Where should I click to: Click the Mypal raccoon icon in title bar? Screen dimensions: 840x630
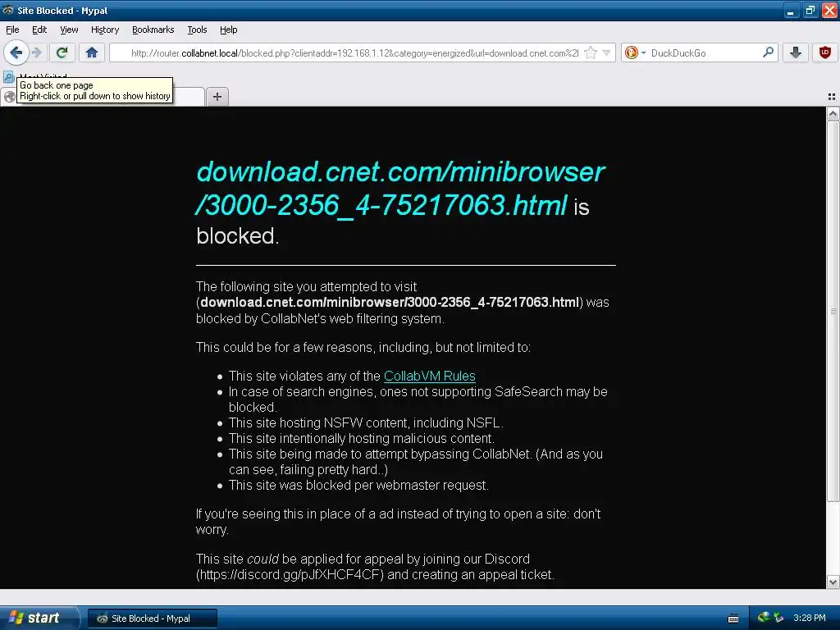click(8, 10)
